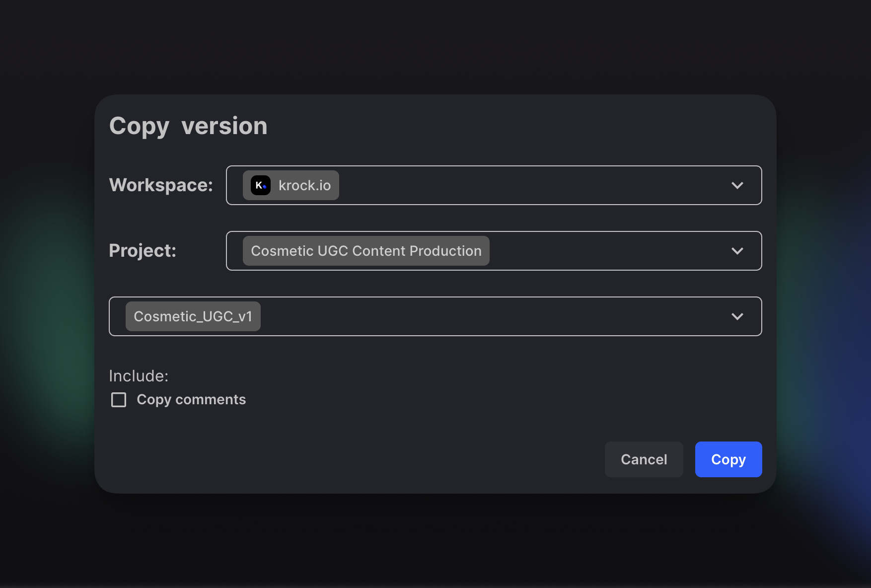Click the Workspace: label
Screen dimensions: 871x588
[x=161, y=185]
